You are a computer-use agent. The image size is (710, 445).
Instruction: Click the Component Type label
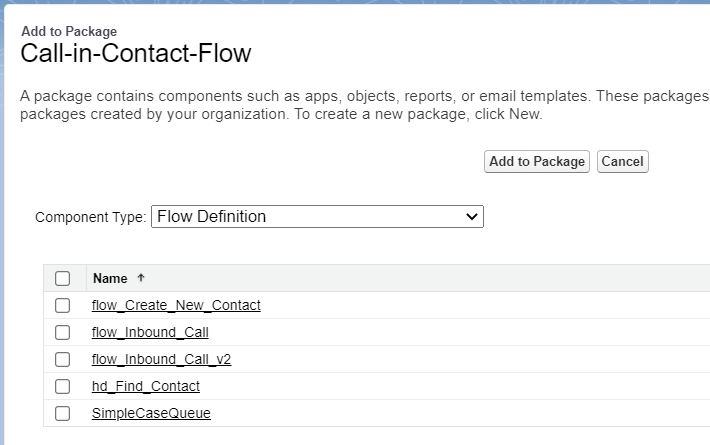pyautogui.click(x=91, y=217)
